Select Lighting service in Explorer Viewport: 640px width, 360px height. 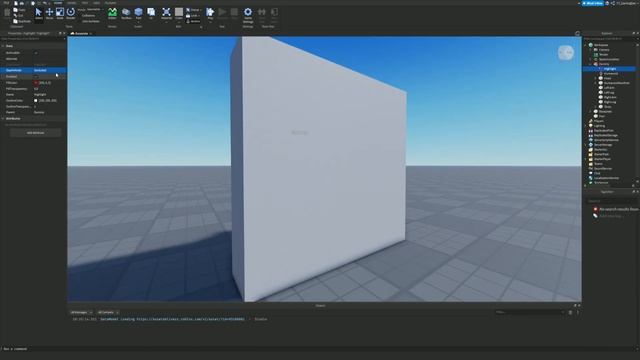coord(599,126)
